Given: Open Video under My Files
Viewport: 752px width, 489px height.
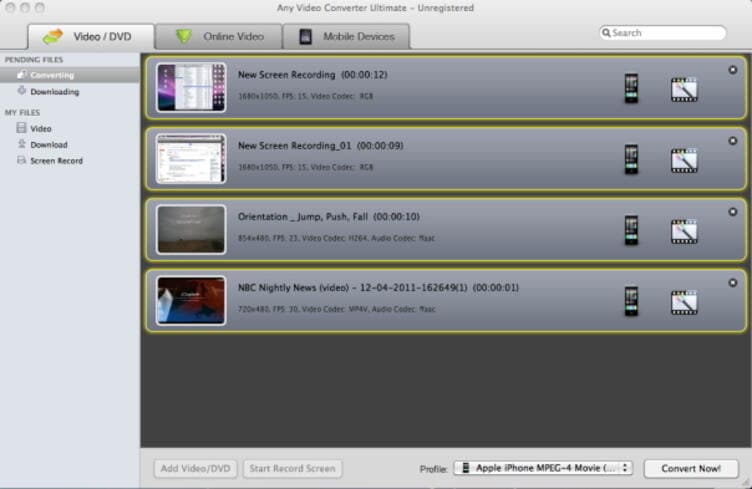Looking at the screenshot, I should coord(70,128).
